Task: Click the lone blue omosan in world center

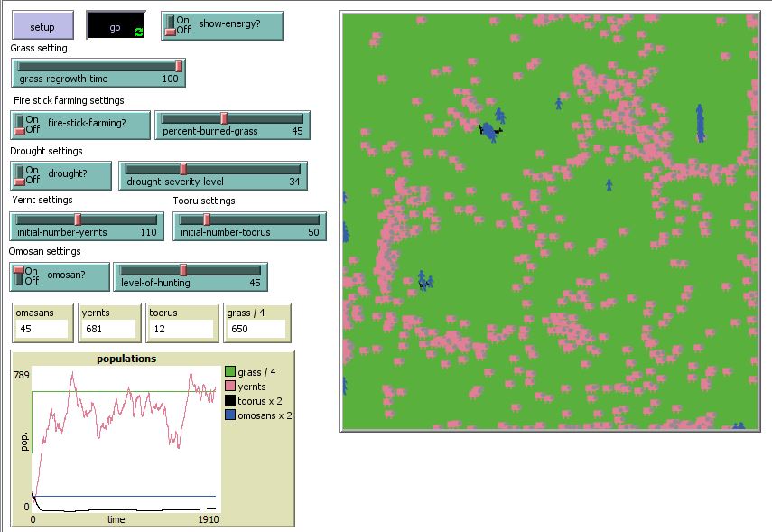Action: coord(609,185)
